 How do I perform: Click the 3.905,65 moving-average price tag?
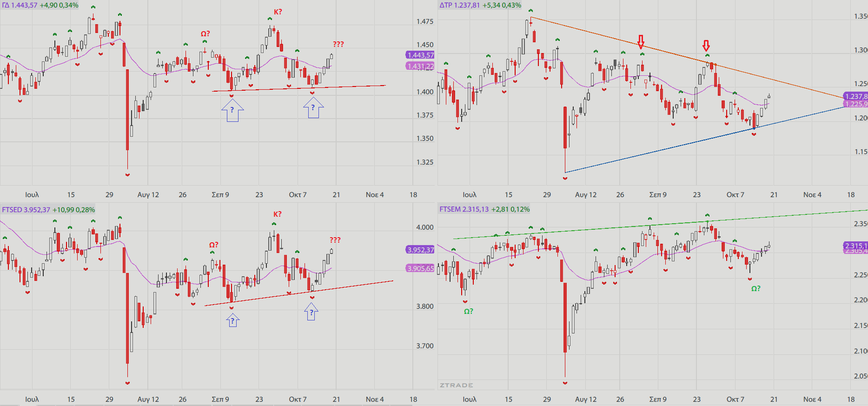pos(420,268)
